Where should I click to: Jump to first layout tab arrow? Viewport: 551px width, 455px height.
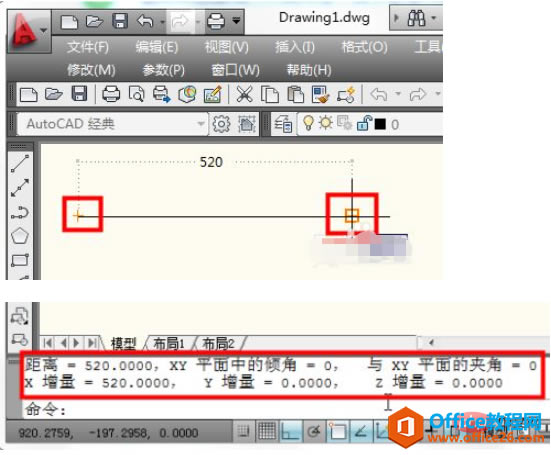point(48,343)
